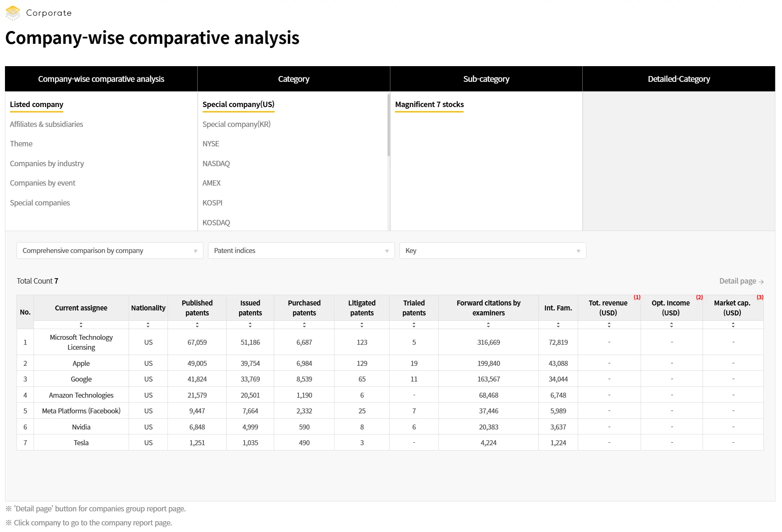782x532 pixels.
Task: Click the Detailed-Category header
Action: pos(679,79)
